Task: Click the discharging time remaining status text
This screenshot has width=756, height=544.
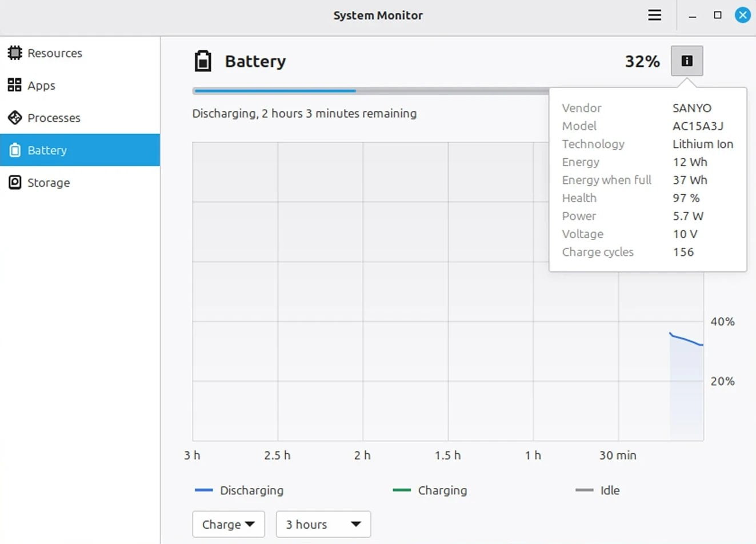Action: coord(305,113)
